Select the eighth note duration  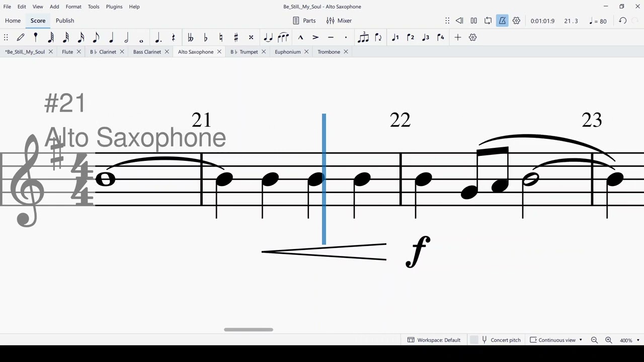click(x=96, y=37)
